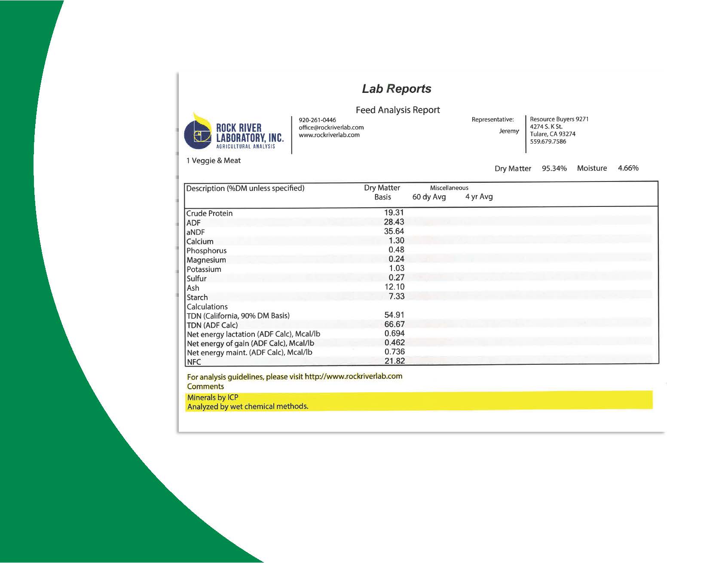
Task: Open the office@rockriverlab.com email link
Action: (331, 127)
